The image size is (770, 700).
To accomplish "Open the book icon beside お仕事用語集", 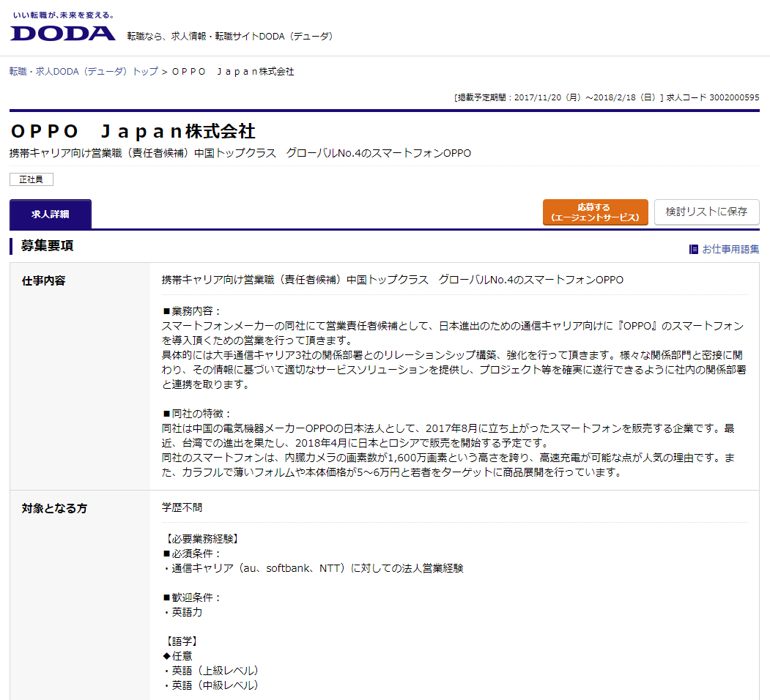I will click(x=693, y=250).
